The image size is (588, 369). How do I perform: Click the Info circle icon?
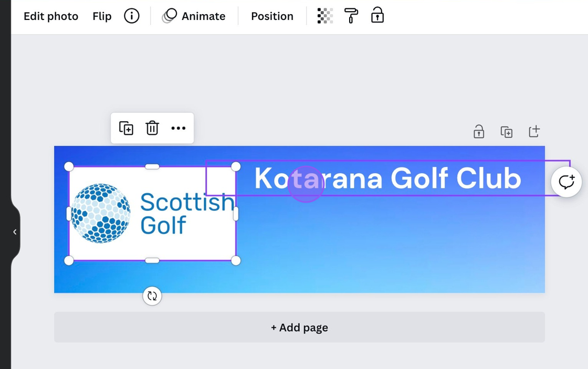132,16
